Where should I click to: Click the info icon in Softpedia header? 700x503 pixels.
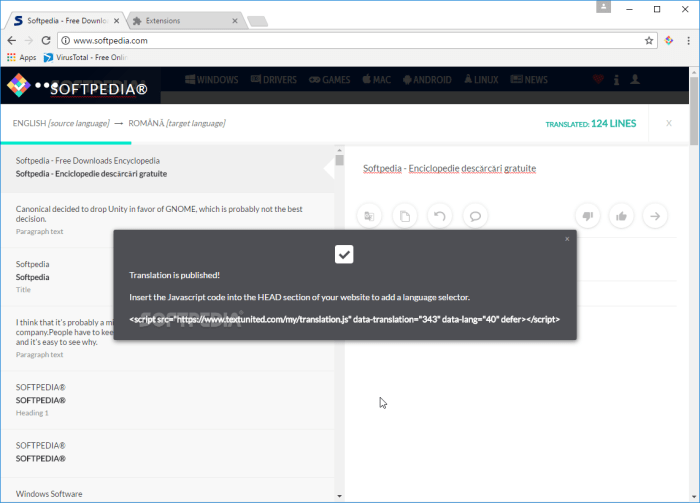click(617, 80)
